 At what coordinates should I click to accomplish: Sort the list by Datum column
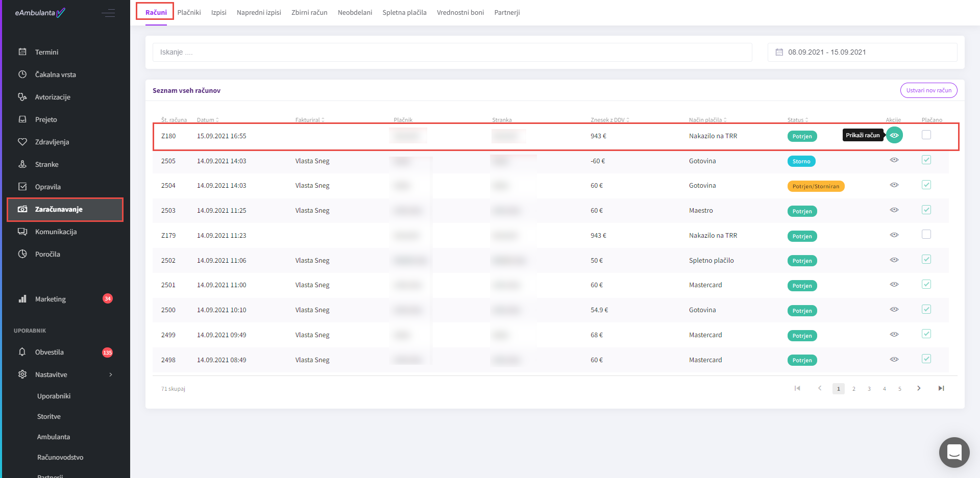(x=208, y=120)
